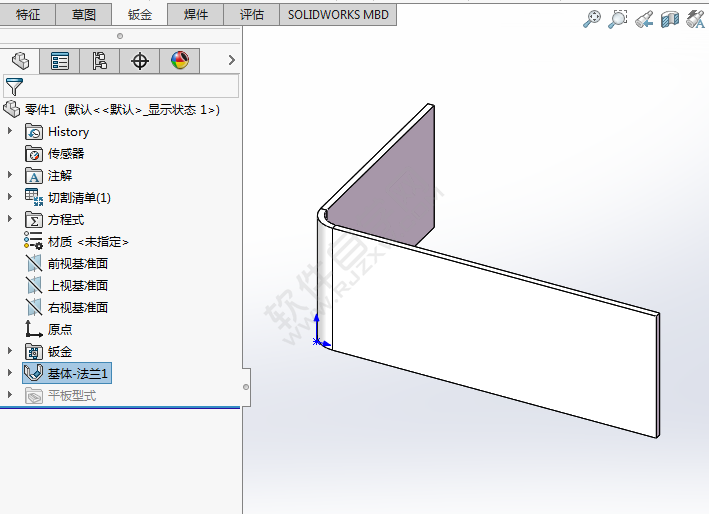Click the 注解 annotations icon
Image resolution: width=709 pixels, height=514 pixels.
pos(34,175)
